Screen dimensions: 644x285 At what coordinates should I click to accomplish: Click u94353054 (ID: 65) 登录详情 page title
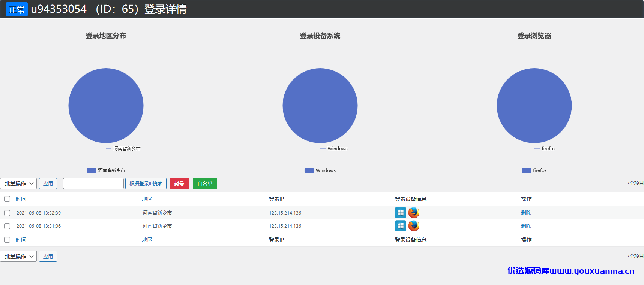[109, 9]
